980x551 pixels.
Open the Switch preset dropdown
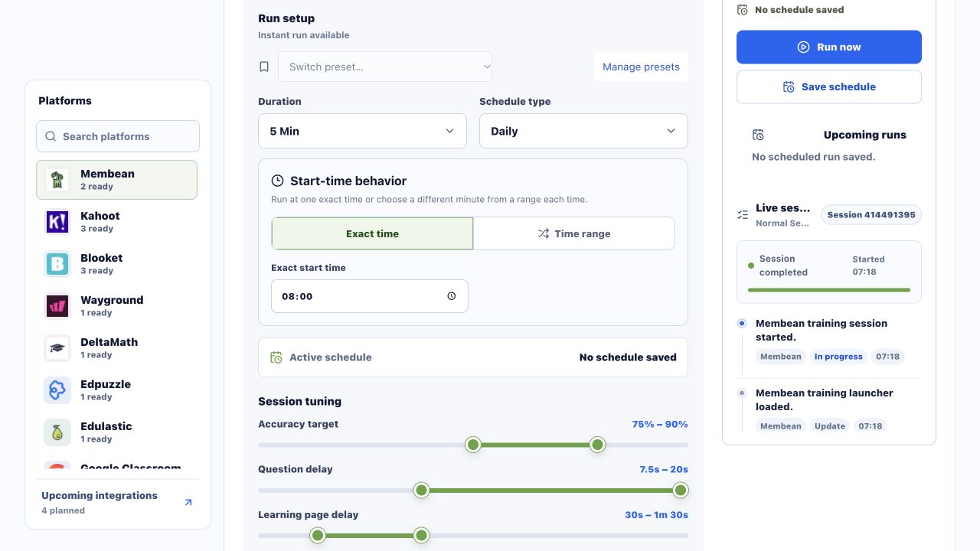click(385, 67)
